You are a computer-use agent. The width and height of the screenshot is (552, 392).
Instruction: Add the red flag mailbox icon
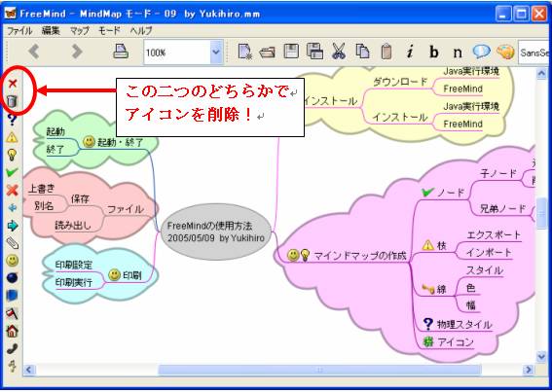click(12, 313)
